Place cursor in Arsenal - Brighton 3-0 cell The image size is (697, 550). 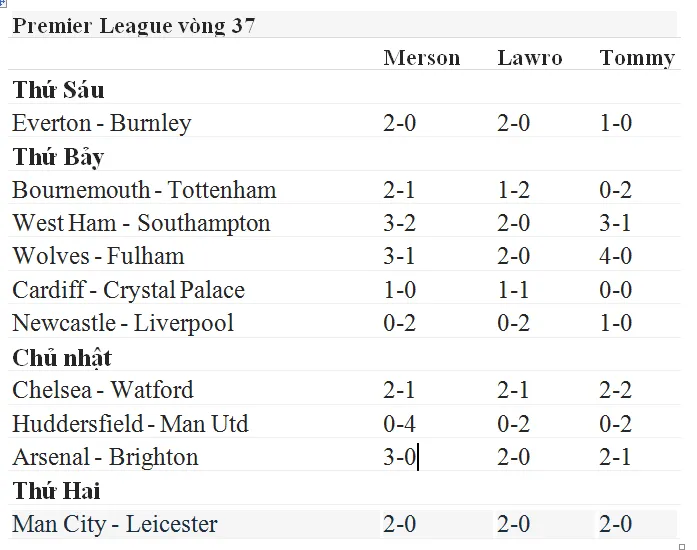tap(401, 457)
